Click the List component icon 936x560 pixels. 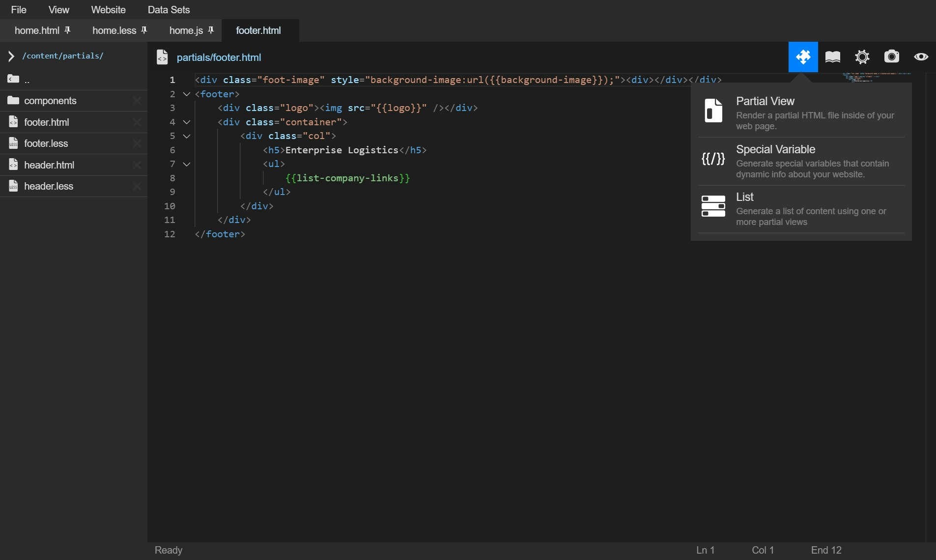click(713, 206)
